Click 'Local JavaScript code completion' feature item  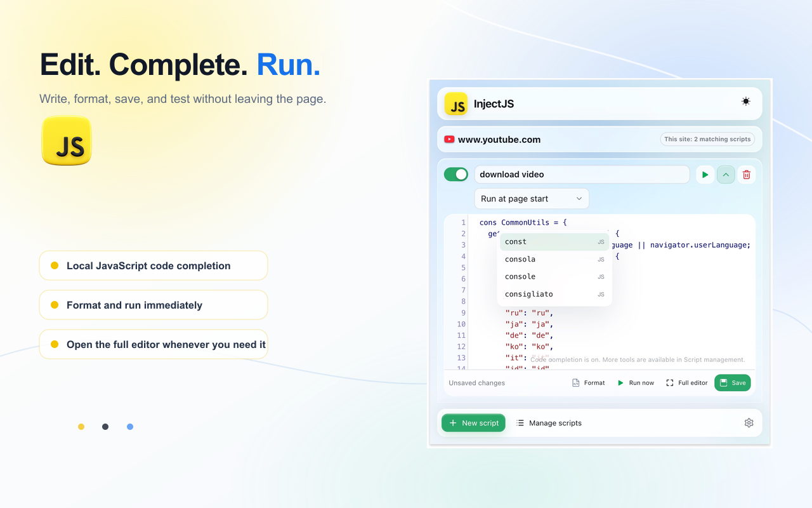click(x=154, y=265)
